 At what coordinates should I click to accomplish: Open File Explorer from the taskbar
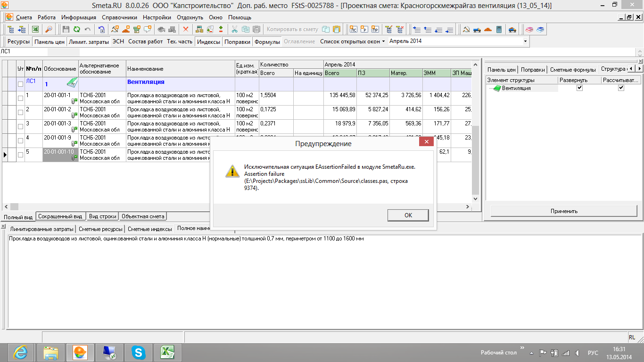point(50,352)
